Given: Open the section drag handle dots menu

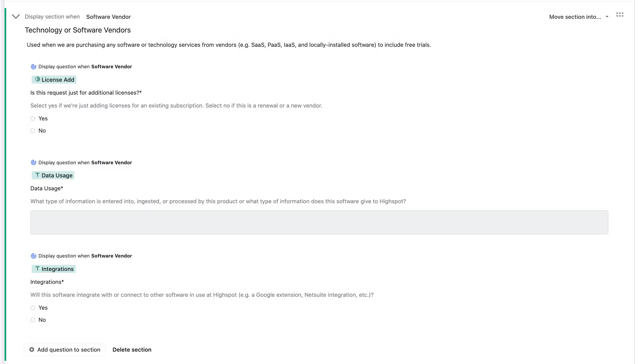Looking at the screenshot, I should pyautogui.click(x=620, y=15).
